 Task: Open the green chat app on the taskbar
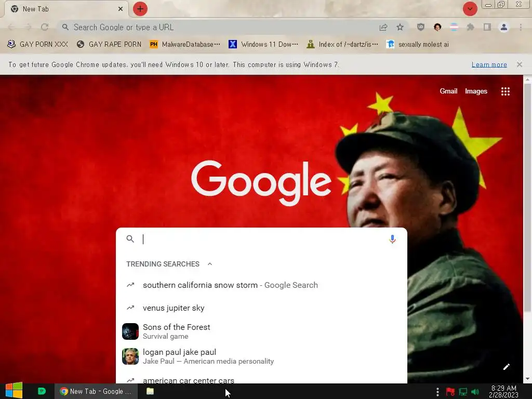tap(42, 391)
